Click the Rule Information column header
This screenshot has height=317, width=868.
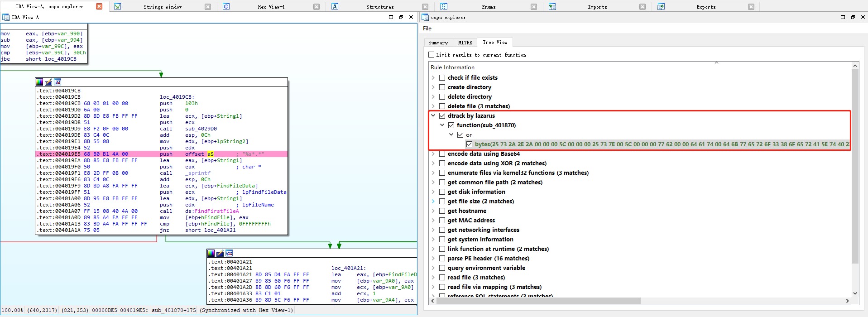(x=452, y=67)
